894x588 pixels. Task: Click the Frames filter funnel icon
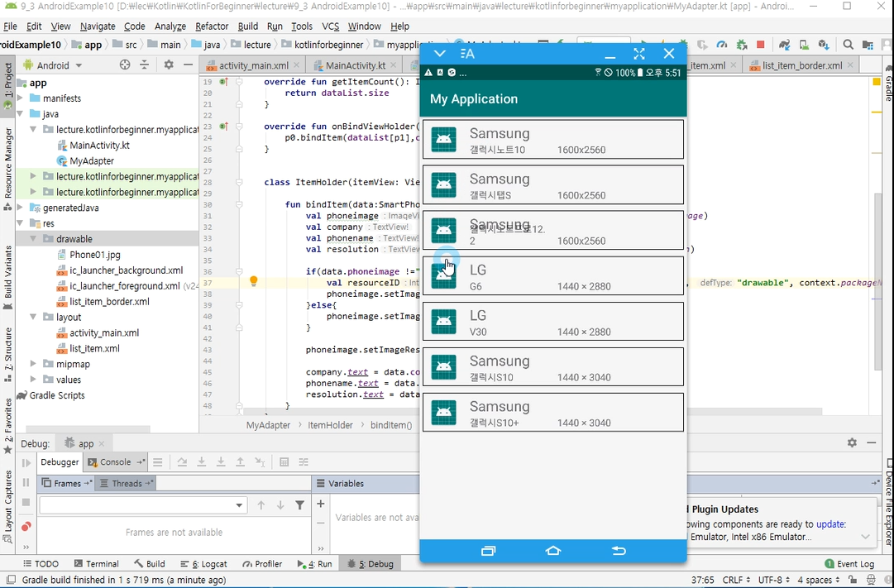[x=300, y=505]
